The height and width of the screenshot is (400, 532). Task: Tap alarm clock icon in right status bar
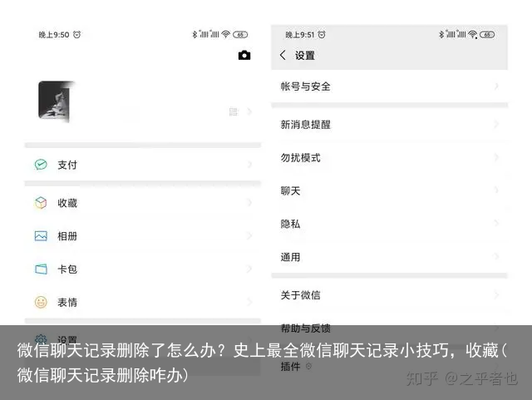click(x=322, y=34)
